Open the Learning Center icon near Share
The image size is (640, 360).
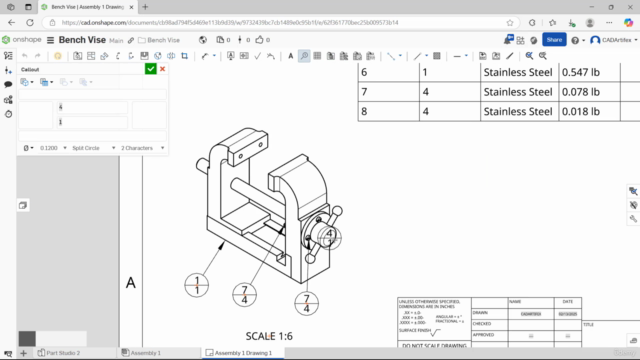[533, 40]
